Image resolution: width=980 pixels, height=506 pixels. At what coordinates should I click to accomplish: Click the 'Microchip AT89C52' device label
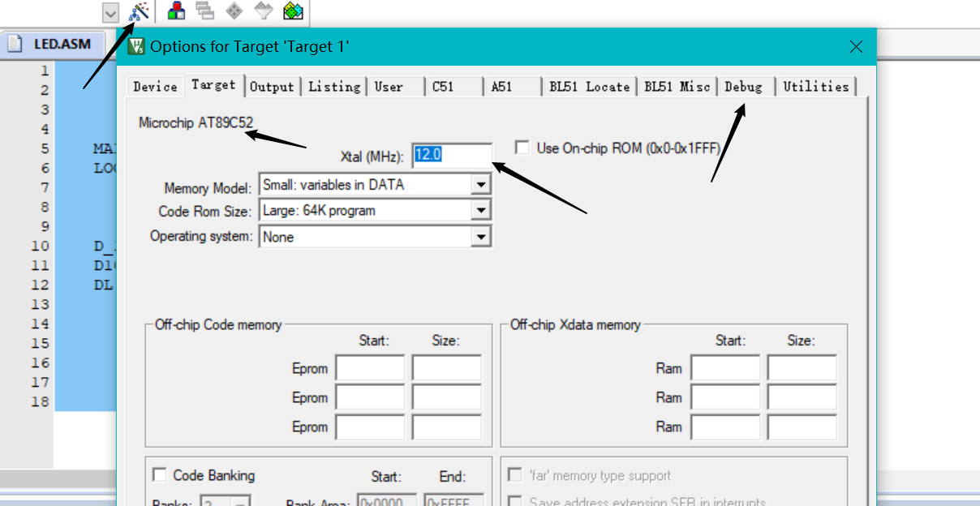tap(196, 123)
